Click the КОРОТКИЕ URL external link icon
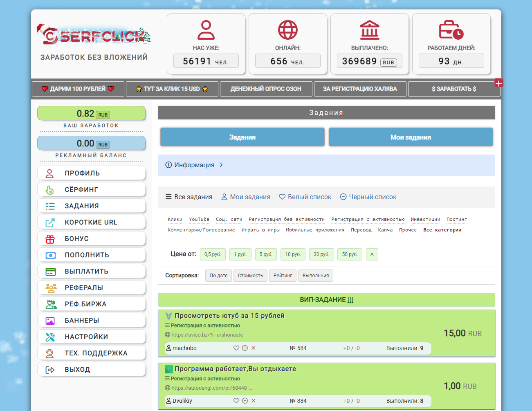Screen dimensions: 532x411 tap(50, 222)
